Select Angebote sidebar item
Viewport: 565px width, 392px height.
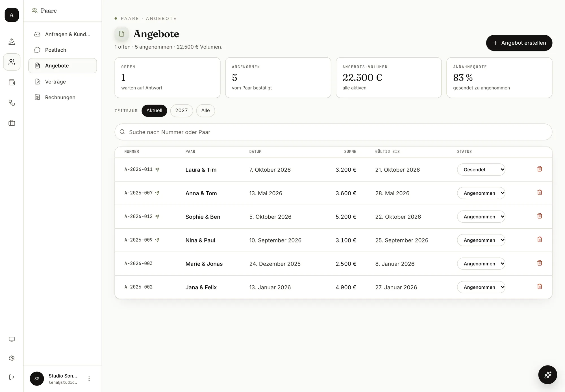click(x=62, y=66)
